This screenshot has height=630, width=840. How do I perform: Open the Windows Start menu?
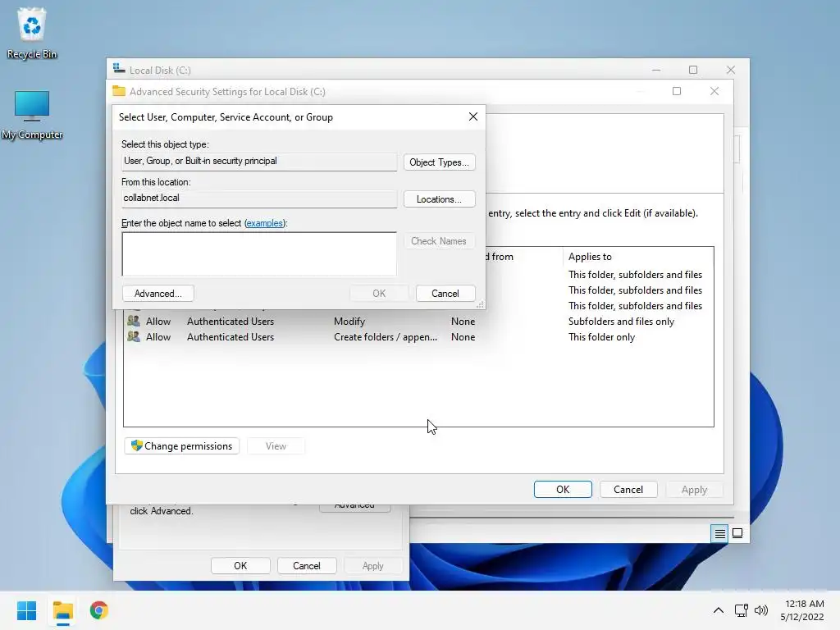[27, 610]
